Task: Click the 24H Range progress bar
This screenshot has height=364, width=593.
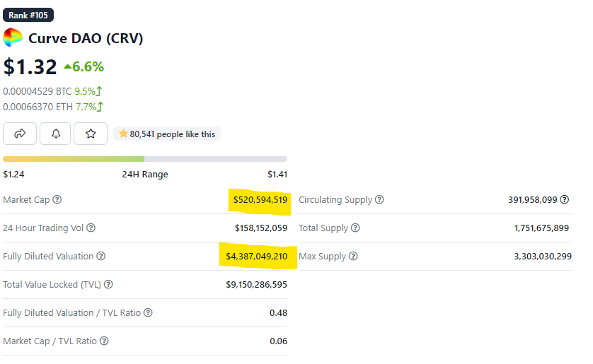Action: 145,159
